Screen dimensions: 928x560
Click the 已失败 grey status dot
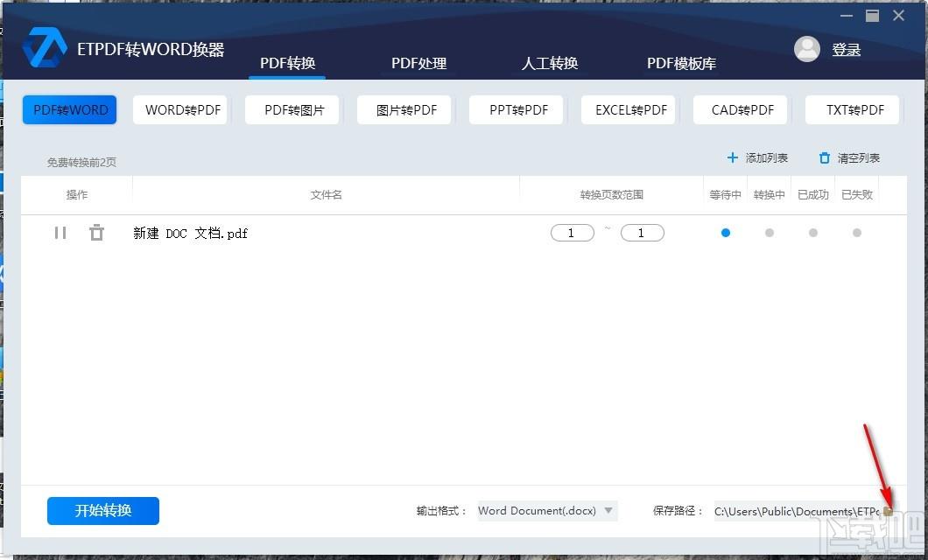tap(857, 233)
